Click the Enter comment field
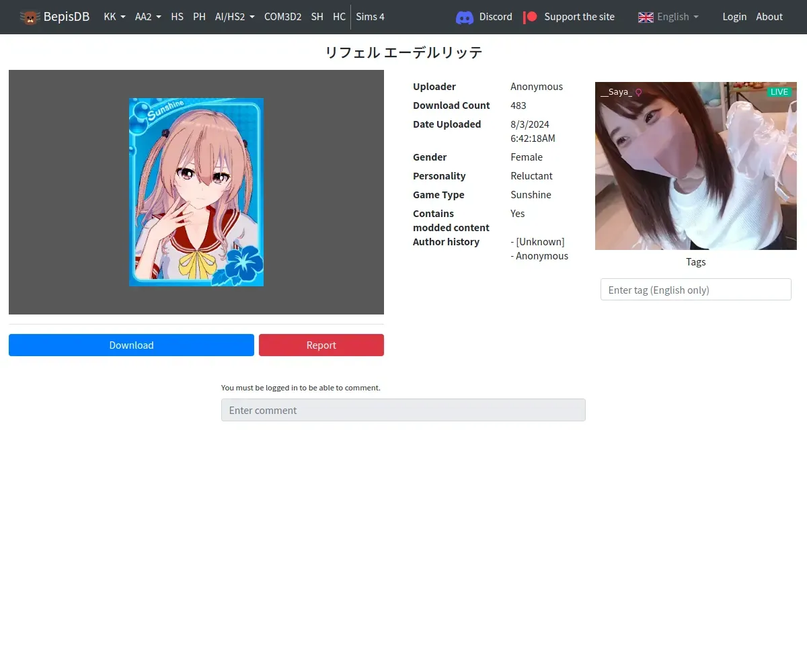807x672 pixels. (x=403, y=410)
